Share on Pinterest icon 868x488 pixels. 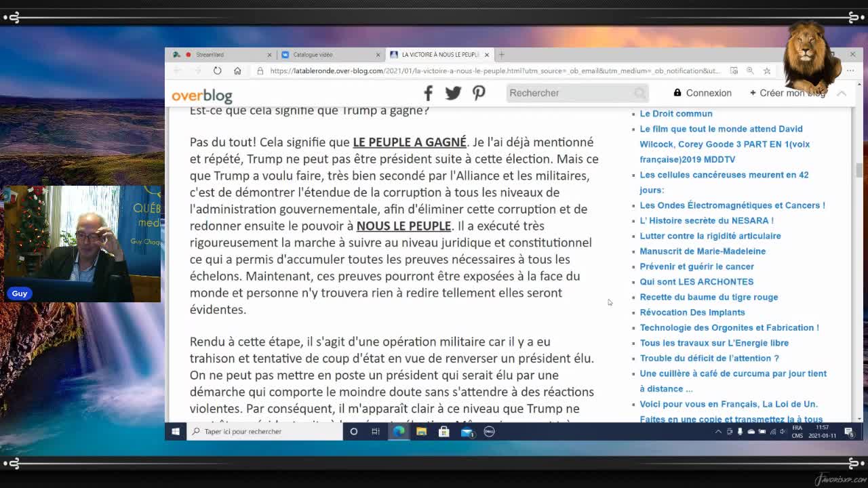point(479,93)
